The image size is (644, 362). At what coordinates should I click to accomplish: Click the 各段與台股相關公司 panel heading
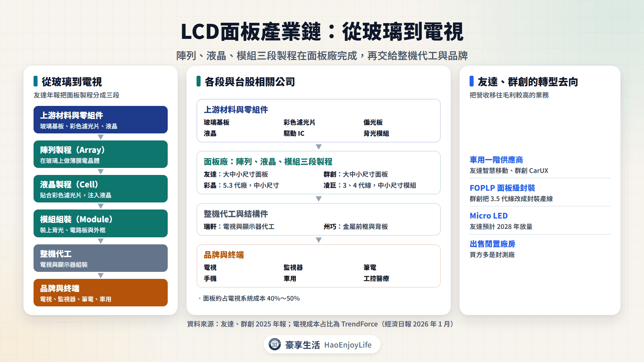point(250,82)
